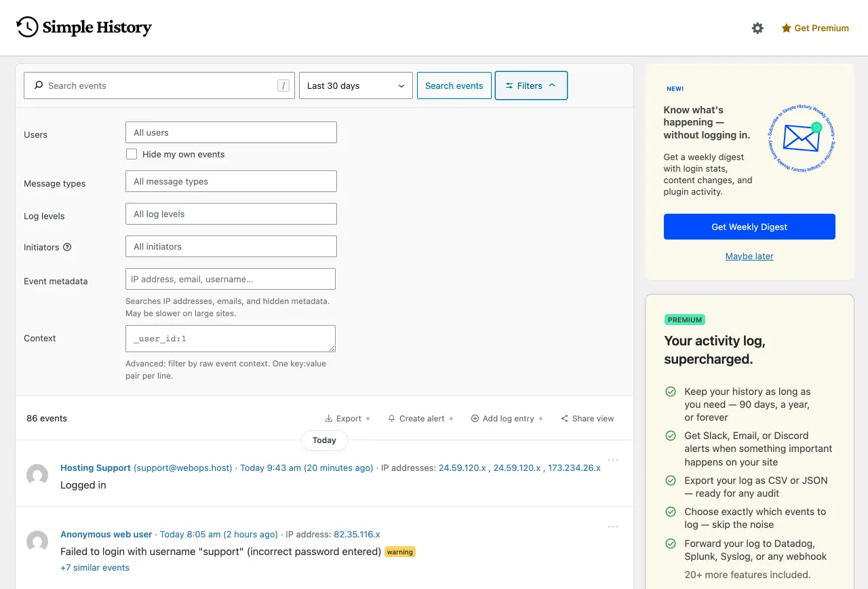Viewport: 868px width, 589px height.
Task: Open settings via the gear icon
Action: (757, 28)
